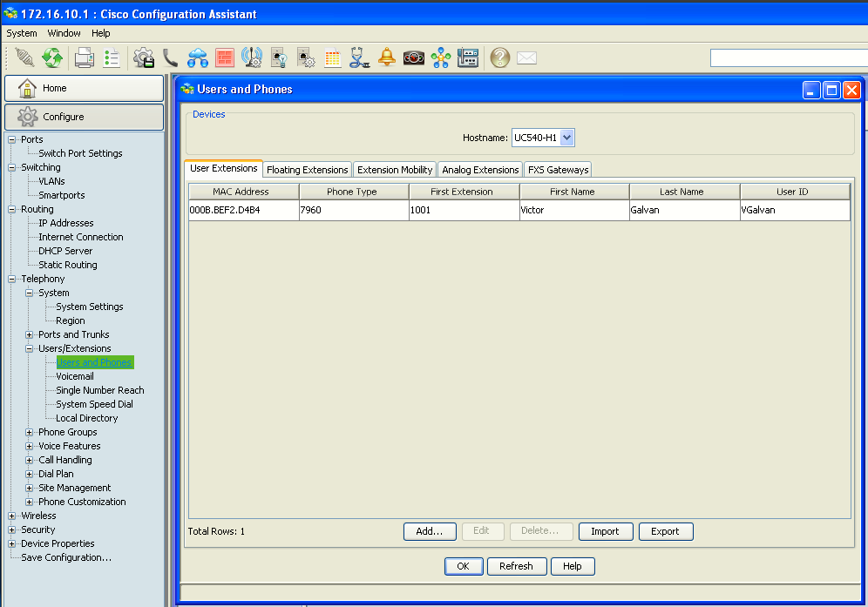Sort by MAC Address column header
The image size is (868, 607).
pyautogui.click(x=243, y=192)
